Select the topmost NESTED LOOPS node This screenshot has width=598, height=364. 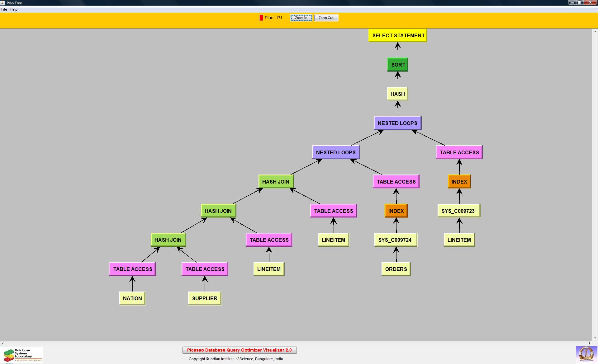click(x=397, y=123)
